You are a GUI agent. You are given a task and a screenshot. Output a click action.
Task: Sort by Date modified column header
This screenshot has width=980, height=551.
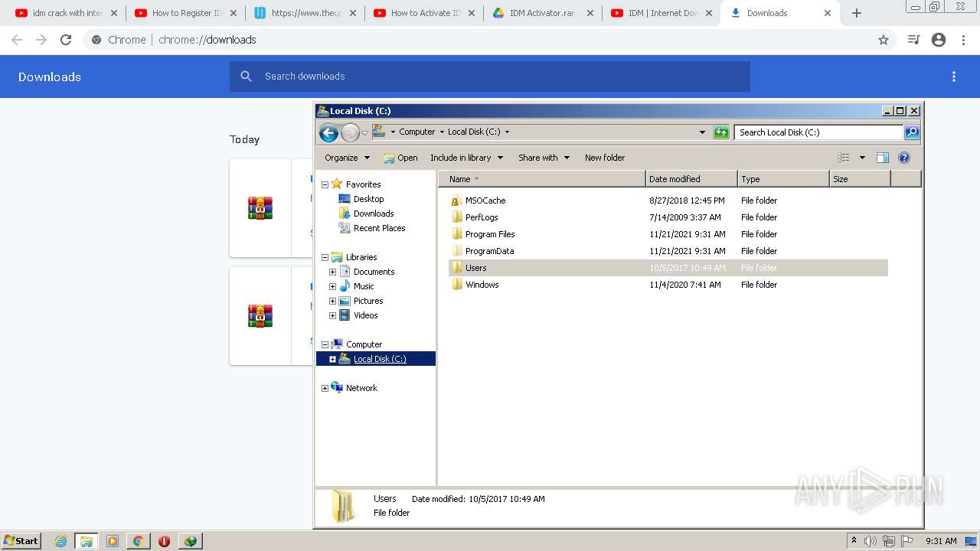[691, 179]
